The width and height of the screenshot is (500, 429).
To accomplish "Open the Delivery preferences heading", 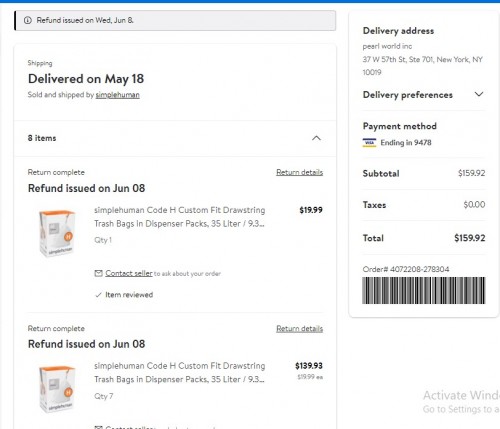I will click(408, 95).
